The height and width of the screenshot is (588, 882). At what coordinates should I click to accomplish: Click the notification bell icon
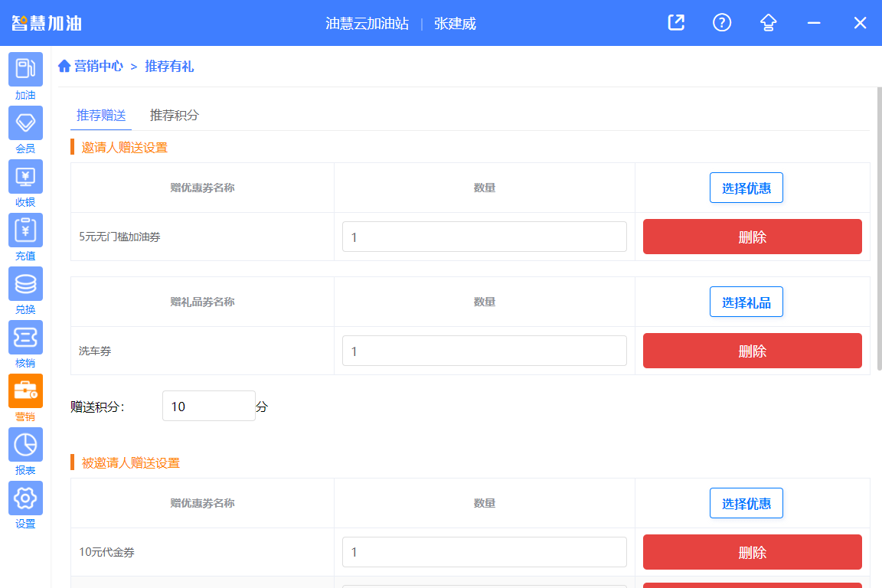pos(767,23)
